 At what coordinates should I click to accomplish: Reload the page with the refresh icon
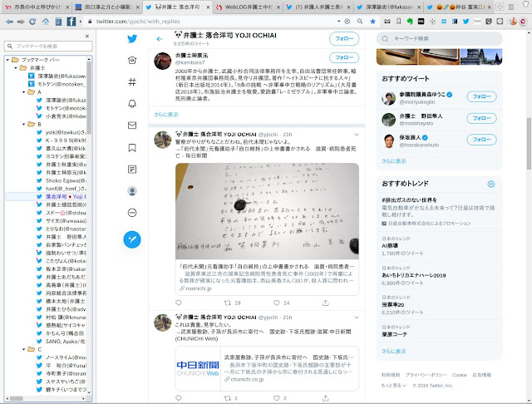click(32, 22)
